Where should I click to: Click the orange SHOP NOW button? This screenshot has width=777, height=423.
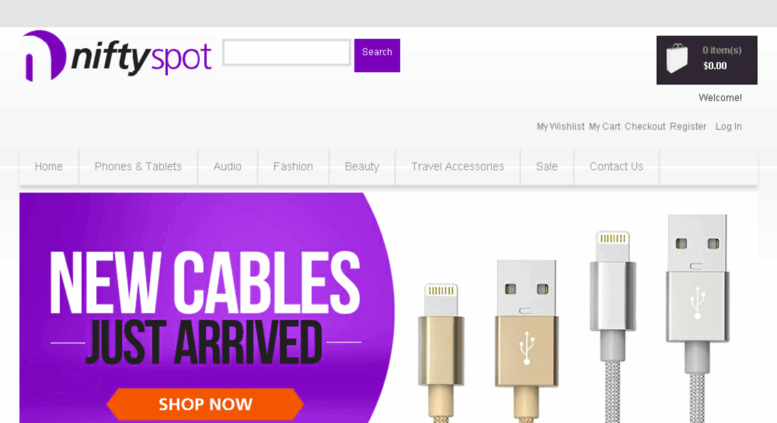click(x=205, y=404)
